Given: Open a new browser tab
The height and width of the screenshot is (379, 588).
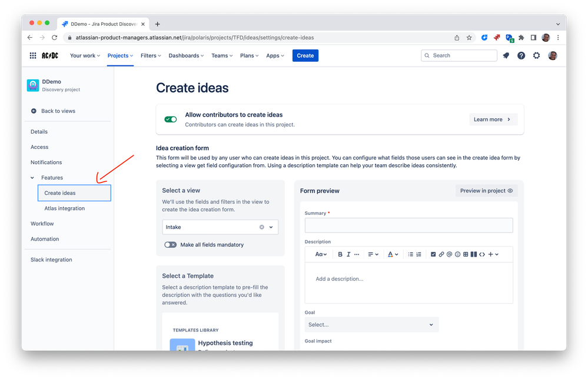Looking at the screenshot, I should [158, 24].
